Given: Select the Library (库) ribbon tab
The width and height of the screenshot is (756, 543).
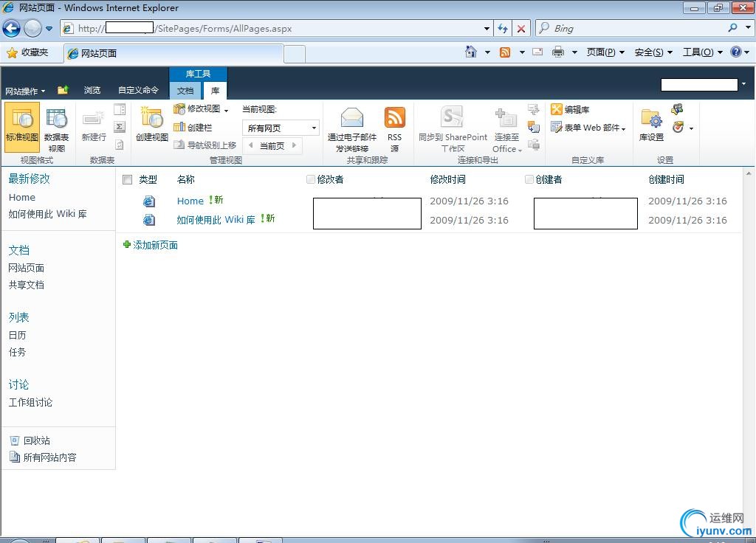Looking at the screenshot, I should pos(215,91).
